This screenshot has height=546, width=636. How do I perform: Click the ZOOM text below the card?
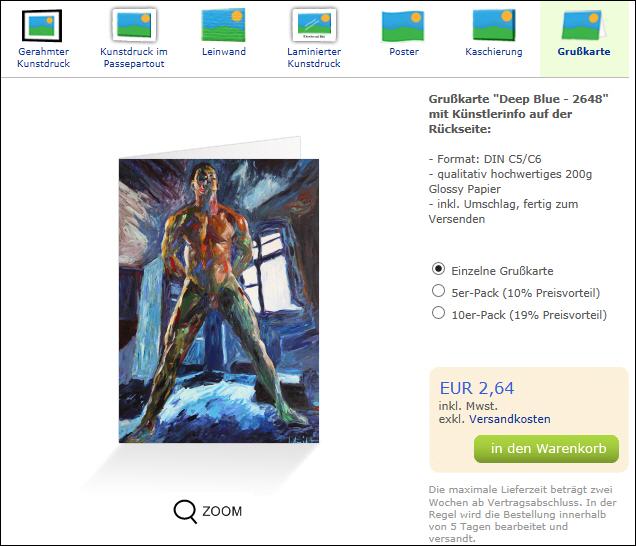pyautogui.click(x=222, y=511)
